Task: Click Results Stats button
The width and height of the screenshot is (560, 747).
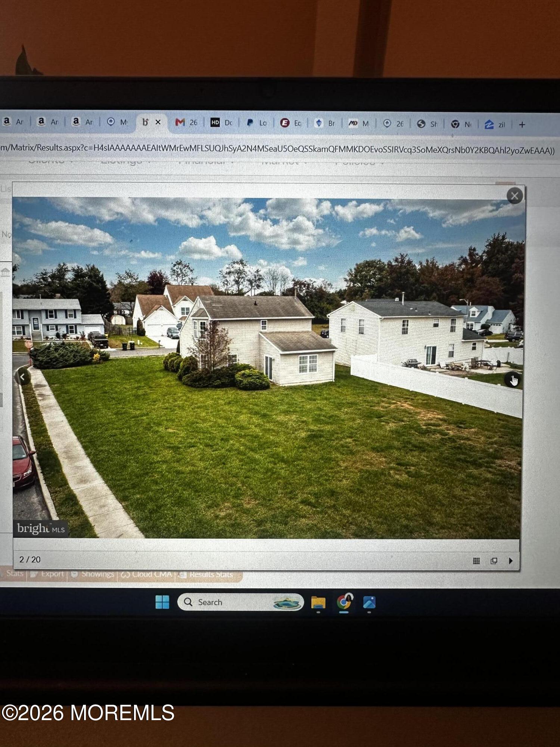Action: (x=206, y=575)
